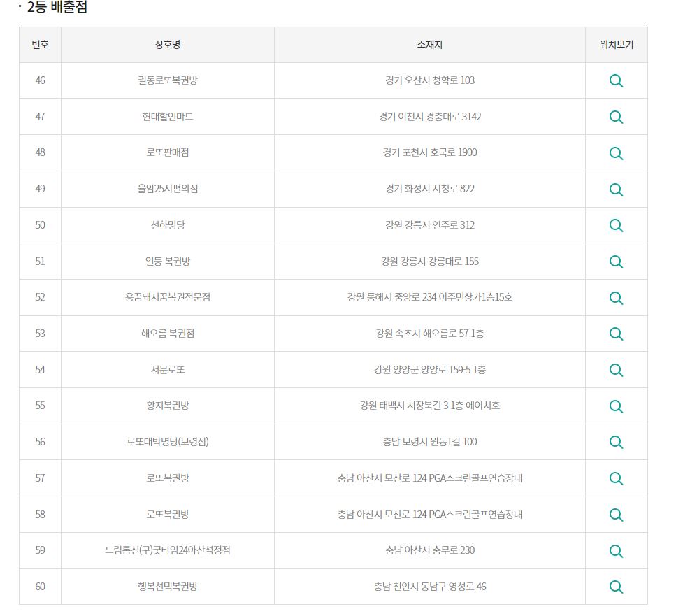Click address 경기 이천시 경충대로 3142
Viewport: 683px width, 616px height.
point(430,116)
